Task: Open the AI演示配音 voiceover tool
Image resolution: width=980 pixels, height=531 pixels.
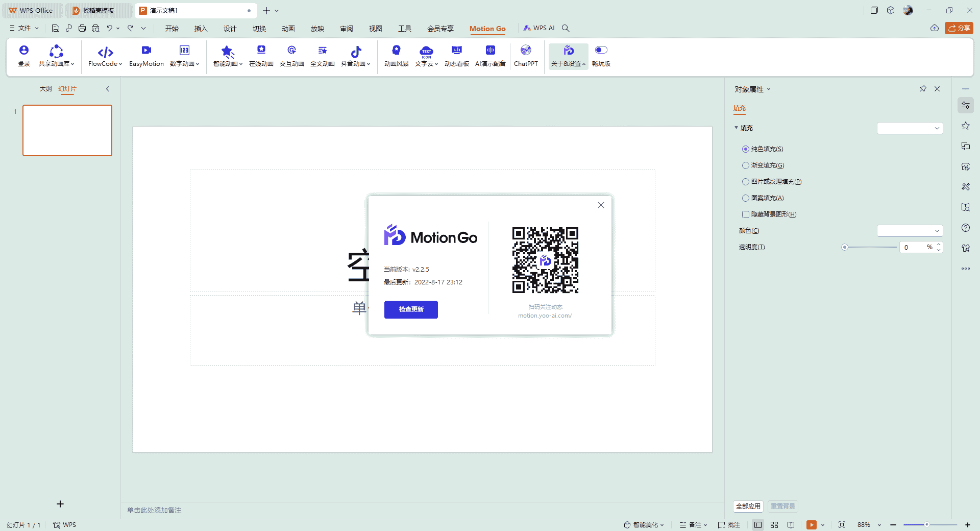Action: coord(489,56)
